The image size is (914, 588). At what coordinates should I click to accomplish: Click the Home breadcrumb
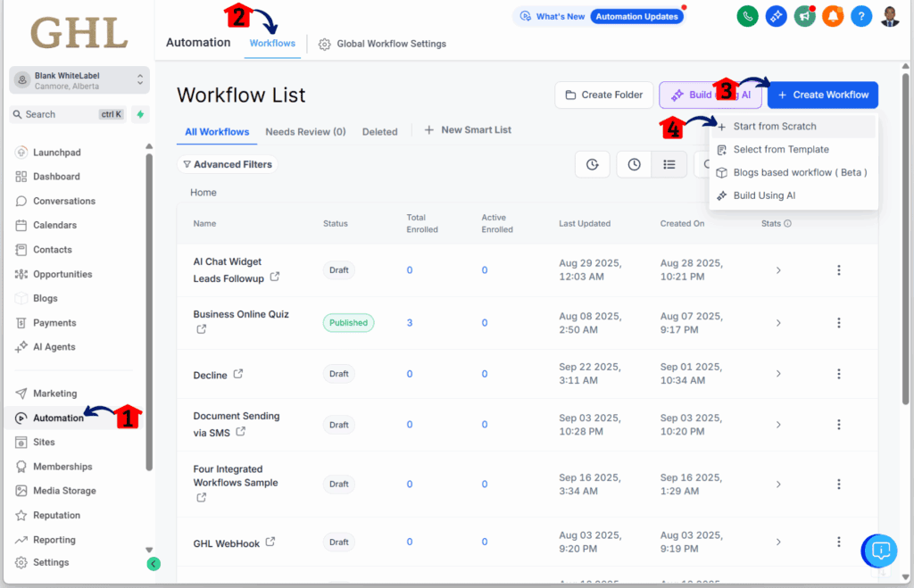(x=203, y=193)
